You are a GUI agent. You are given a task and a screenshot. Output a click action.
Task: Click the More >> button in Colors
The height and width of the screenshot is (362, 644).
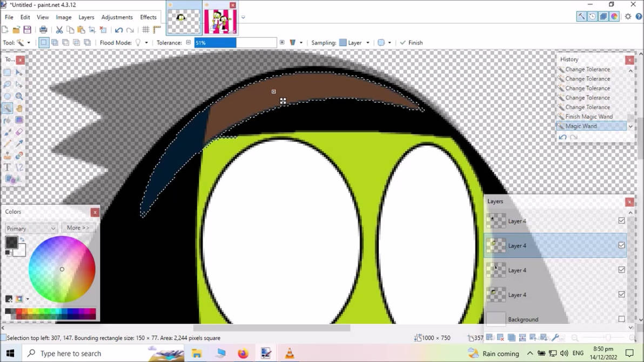click(x=78, y=228)
